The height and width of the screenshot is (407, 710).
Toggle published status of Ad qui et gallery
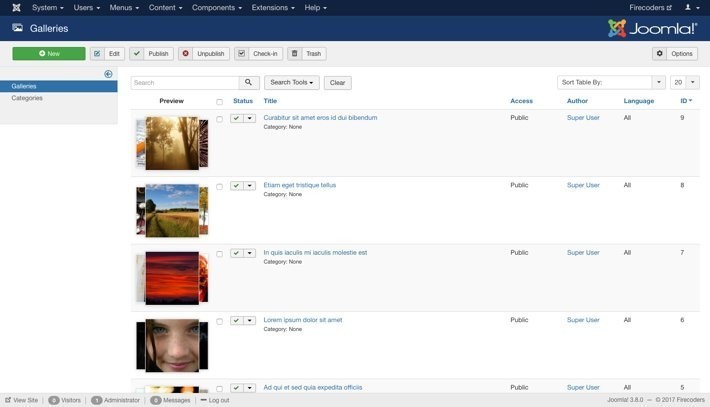[236, 388]
